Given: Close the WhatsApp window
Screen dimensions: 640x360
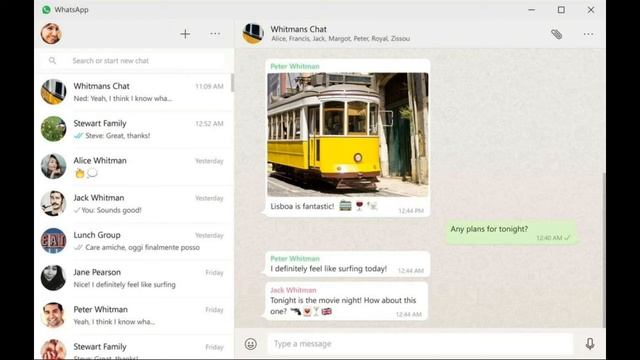Looking at the screenshot, I should tap(591, 10).
